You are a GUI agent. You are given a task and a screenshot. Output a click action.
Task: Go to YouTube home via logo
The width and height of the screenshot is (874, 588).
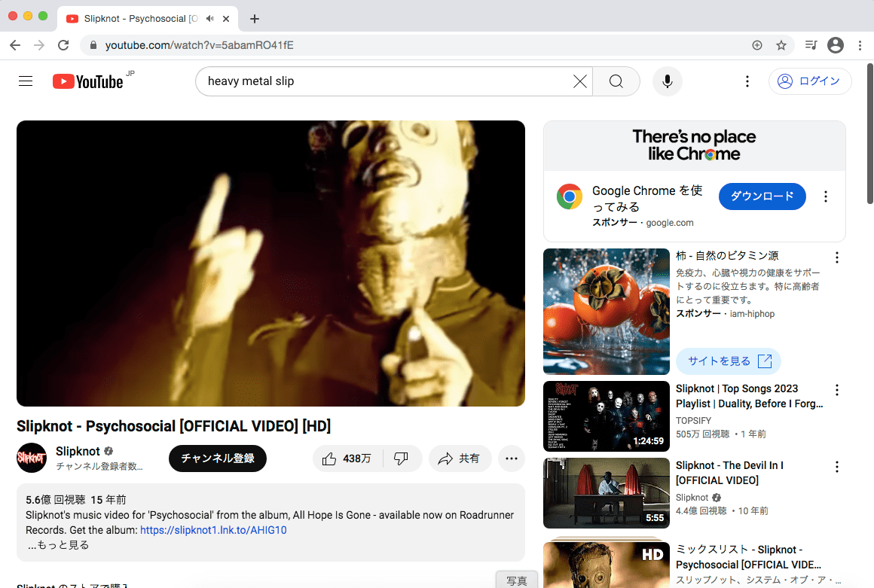[x=88, y=81]
